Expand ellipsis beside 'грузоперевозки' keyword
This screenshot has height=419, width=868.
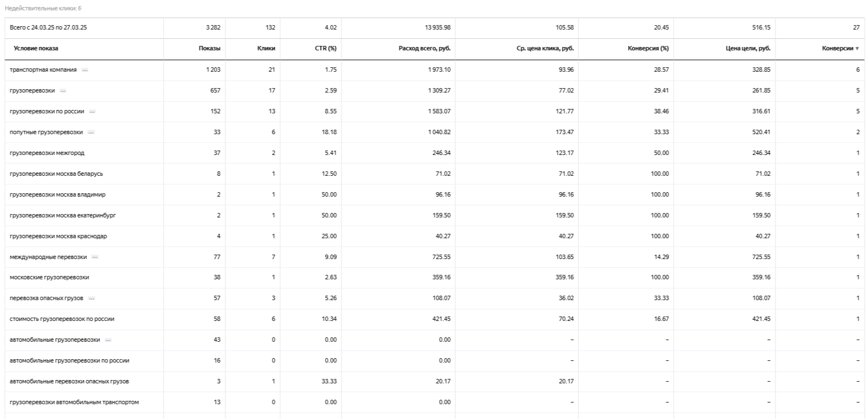coord(63,91)
